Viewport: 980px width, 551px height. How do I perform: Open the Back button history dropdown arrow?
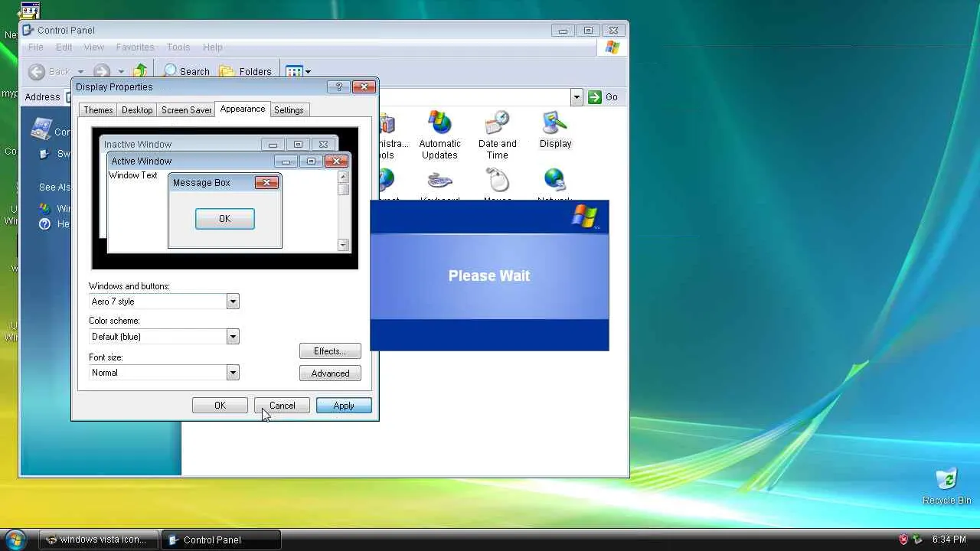pos(80,72)
